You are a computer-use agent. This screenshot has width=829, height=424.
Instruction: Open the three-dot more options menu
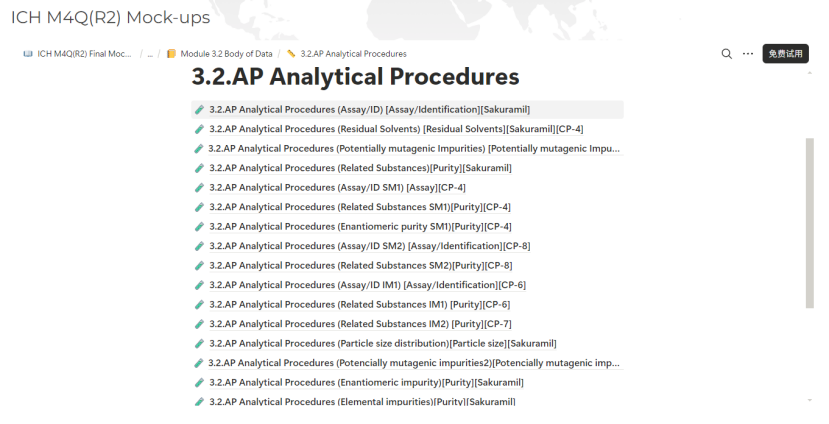pyautogui.click(x=748, y=54)
